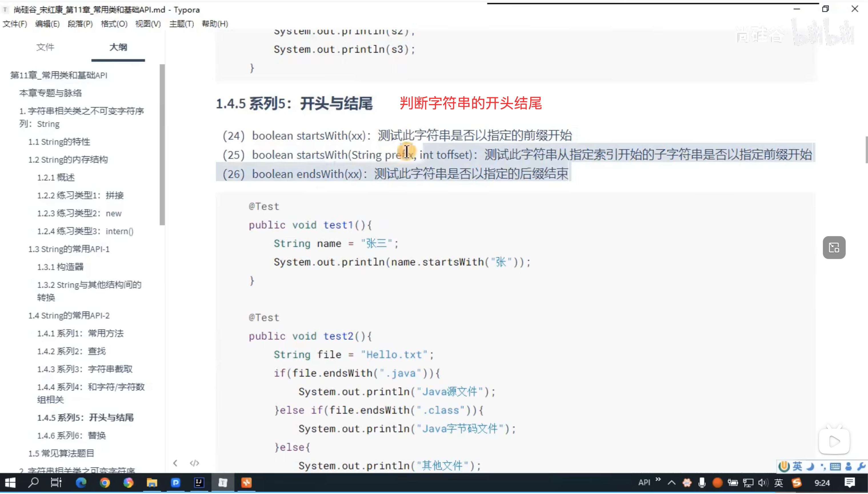
Task: Open Microsoft Edge from the taskbar
Action: 81,483
